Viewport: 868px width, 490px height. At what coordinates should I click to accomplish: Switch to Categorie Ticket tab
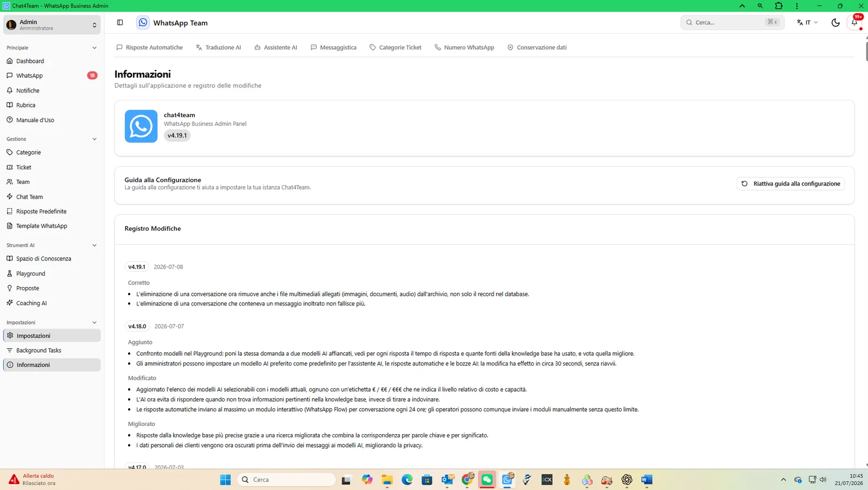(x=395, y=48)
